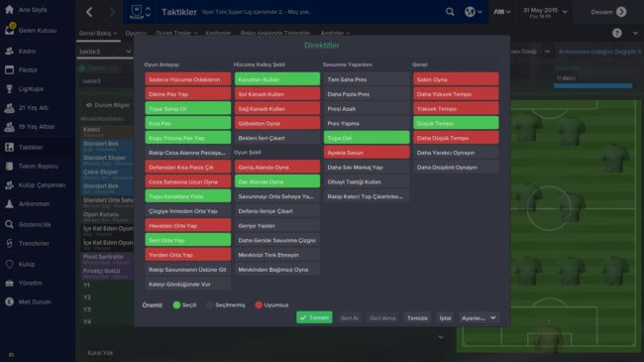Switch to the Oyuncu tab
Viewport: 644px width, 362px height.
pyautogui.click(x=136, y=33)
